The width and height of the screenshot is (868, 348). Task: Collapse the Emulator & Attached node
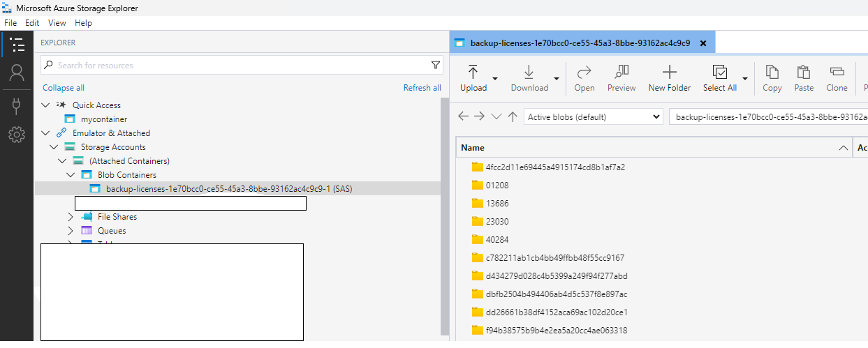45,133
